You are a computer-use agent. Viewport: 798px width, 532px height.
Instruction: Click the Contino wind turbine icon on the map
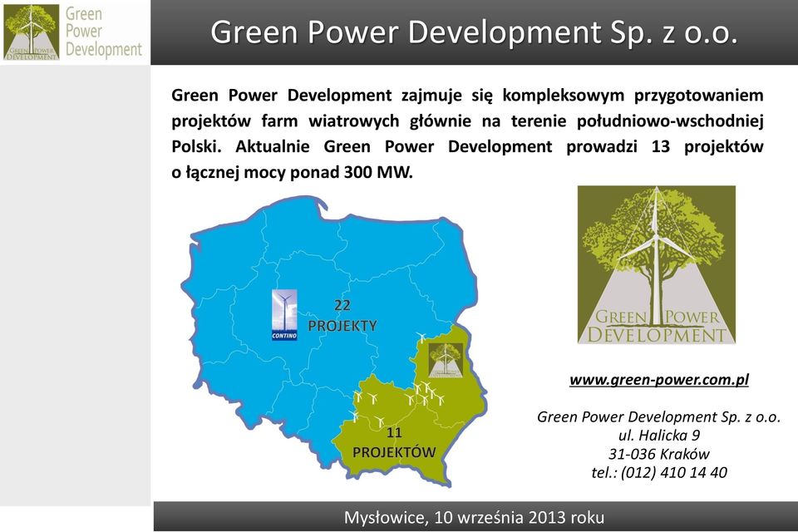tap(284, 314)
